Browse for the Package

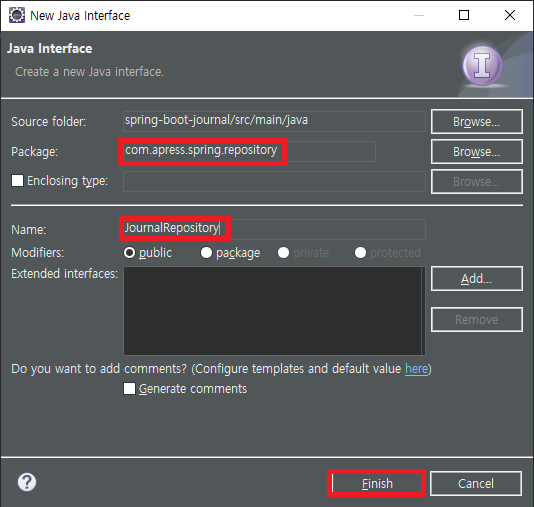pos(477,152)
